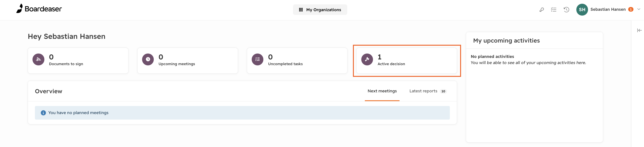Open the key icon in top bar
644x147 pixels.
(541, 10)
